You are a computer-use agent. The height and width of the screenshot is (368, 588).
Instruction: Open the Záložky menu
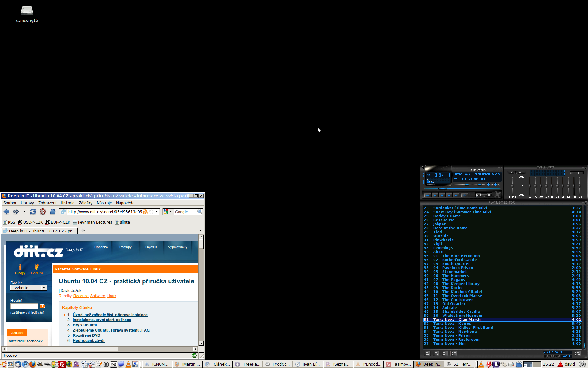coord(85,203)
